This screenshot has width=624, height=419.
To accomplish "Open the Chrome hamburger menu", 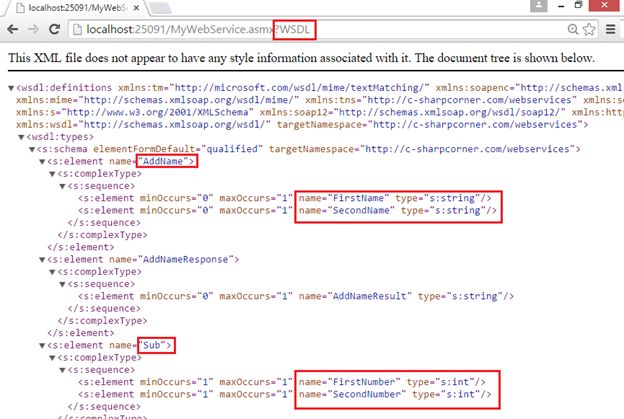I will click(x=610, y=29).
